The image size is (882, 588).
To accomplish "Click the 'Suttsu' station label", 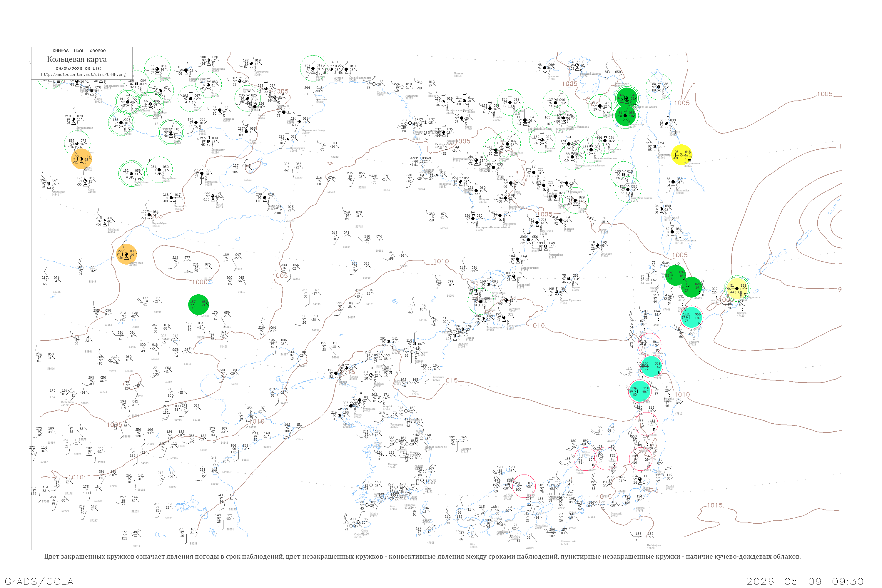I will (x=643, y=332).
